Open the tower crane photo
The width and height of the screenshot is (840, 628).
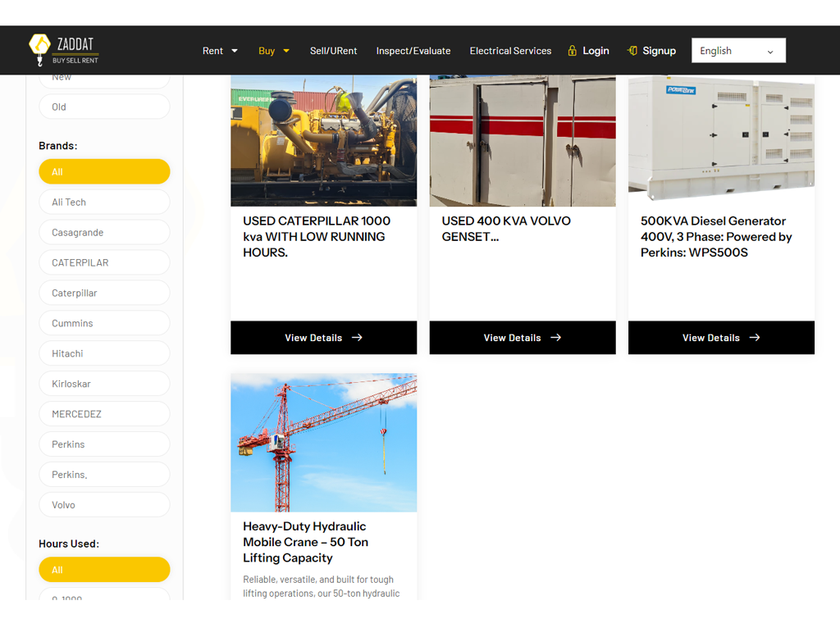(x=323, y=443)
